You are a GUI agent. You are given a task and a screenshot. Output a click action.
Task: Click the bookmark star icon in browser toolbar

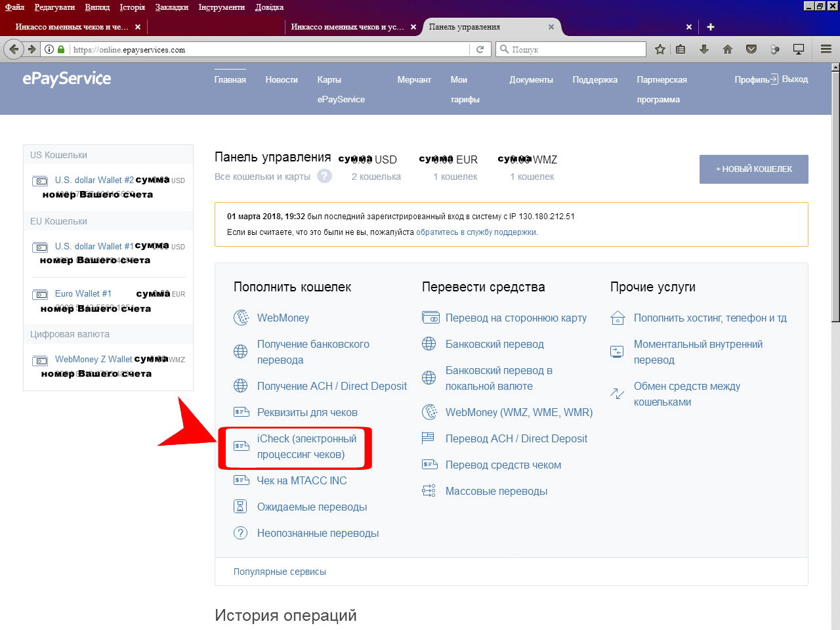[x=660, y=49]
